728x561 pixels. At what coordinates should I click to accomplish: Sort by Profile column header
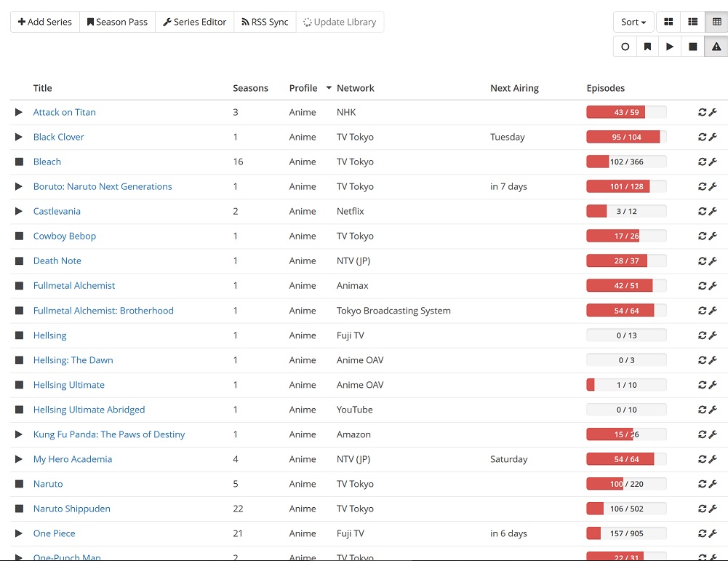(x=303, y=88)
